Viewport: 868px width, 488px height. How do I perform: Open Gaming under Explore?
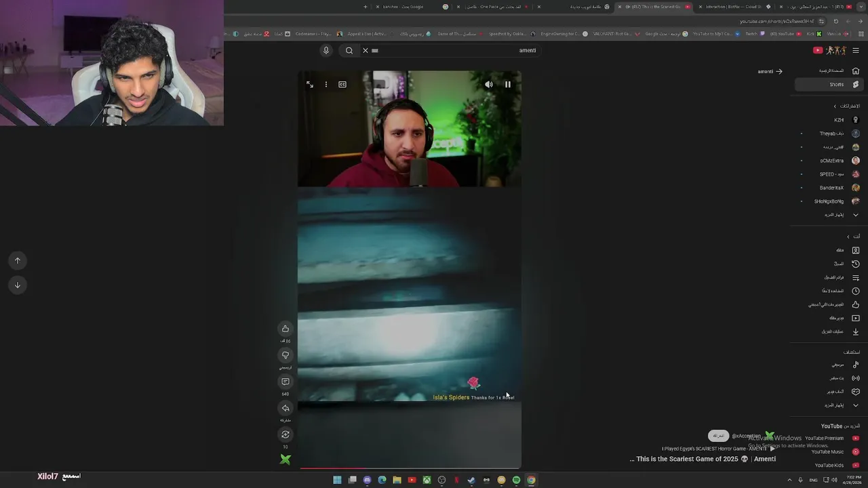point(829,392)
